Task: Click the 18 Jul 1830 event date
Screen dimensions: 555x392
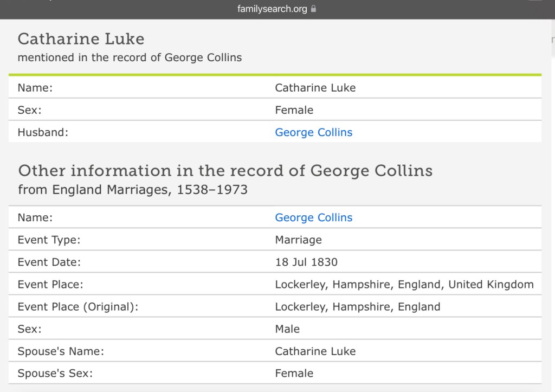Action: [306, 262]
